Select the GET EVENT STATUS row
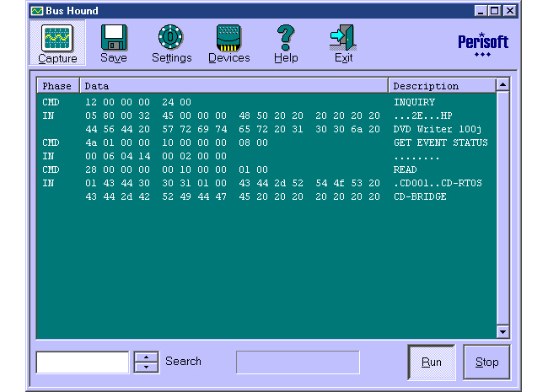Image resolution: width=548 pixels, height=392 pixels. pyautogui.click(x=266, y=142)
